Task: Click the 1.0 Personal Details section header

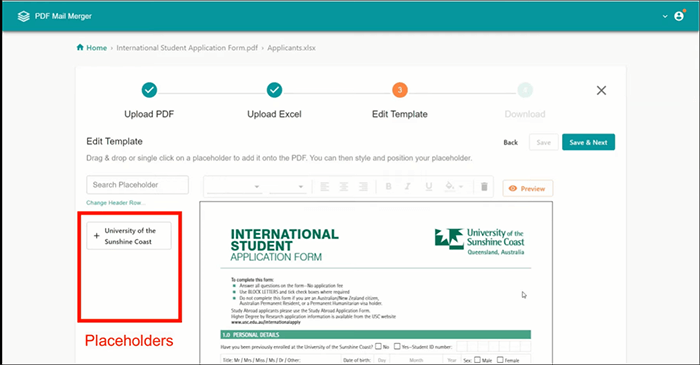Action: [x=375, y=335]
